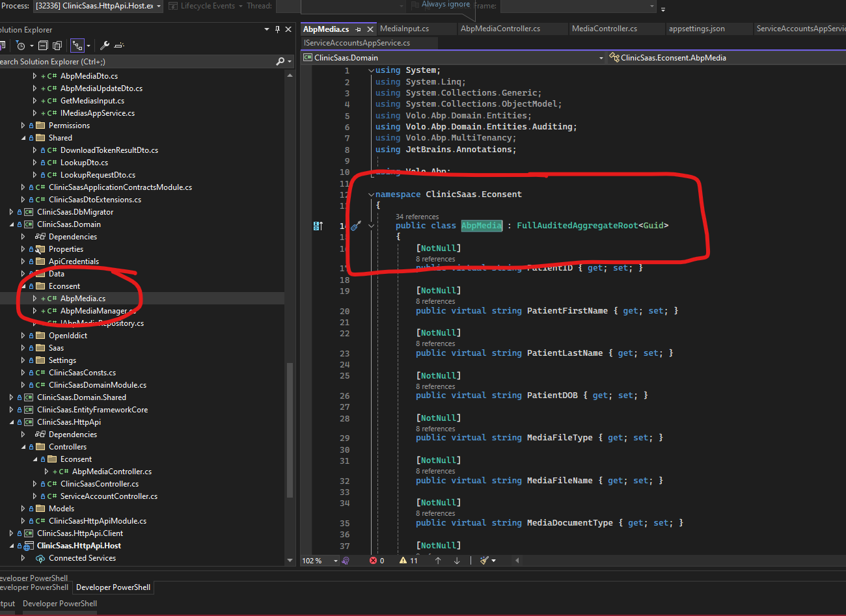The height and width of the screenshot is (616, 846).
Task: Switch to the MediaInput.cs tab
Action: click(404, 29)
